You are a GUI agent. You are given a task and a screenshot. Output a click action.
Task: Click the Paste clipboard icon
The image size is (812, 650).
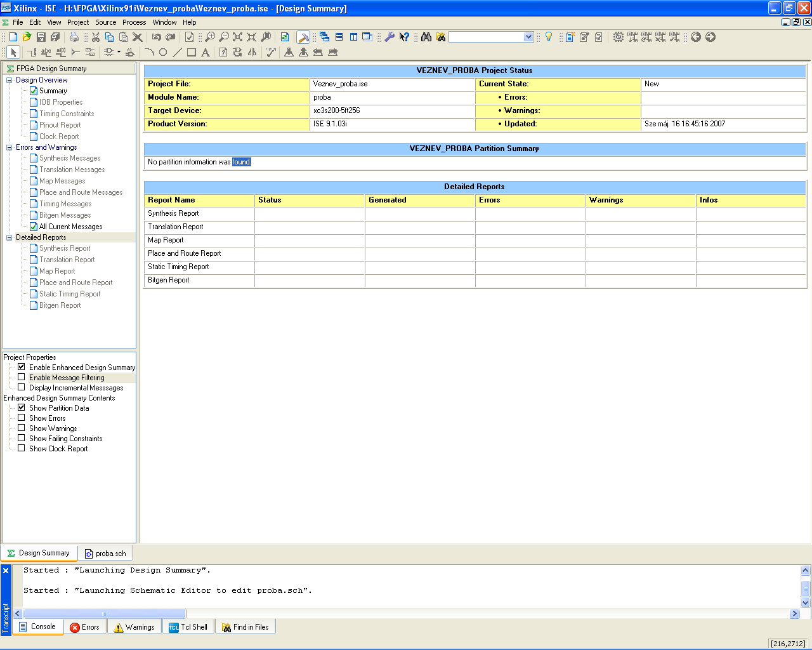pyautogui.click(x=124, y=37)
